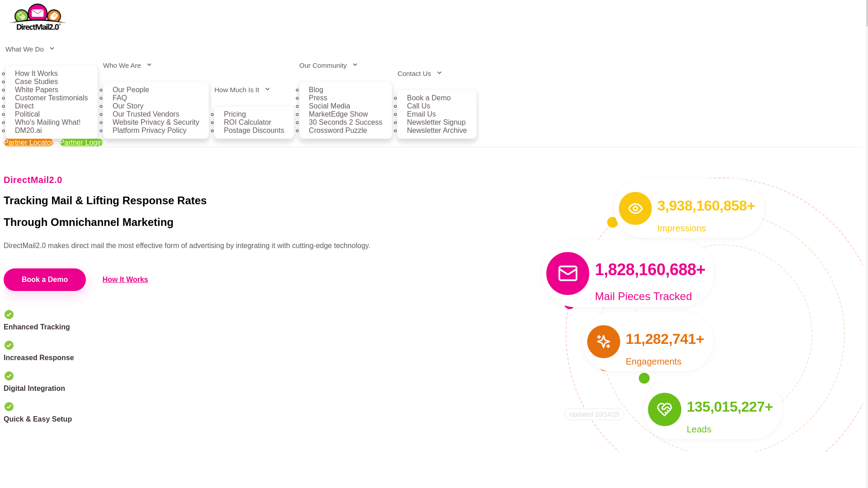This screenshot has height=488, width=868.
Task: Open Newsletter Signup
Action: point(436,122)
